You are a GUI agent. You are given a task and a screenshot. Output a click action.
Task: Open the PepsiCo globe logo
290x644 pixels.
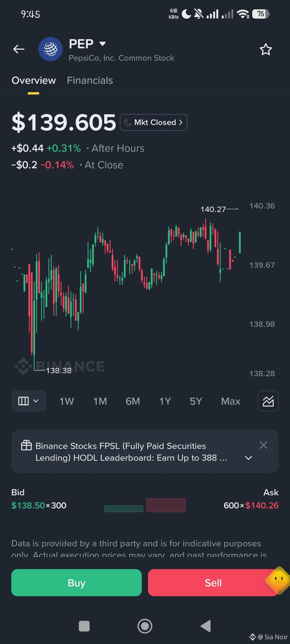point(50,49)
